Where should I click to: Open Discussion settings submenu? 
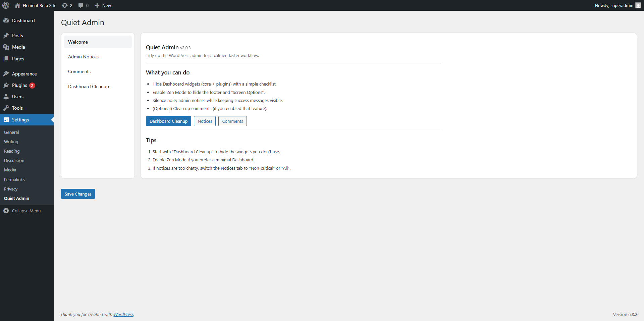tap(14, 160)
